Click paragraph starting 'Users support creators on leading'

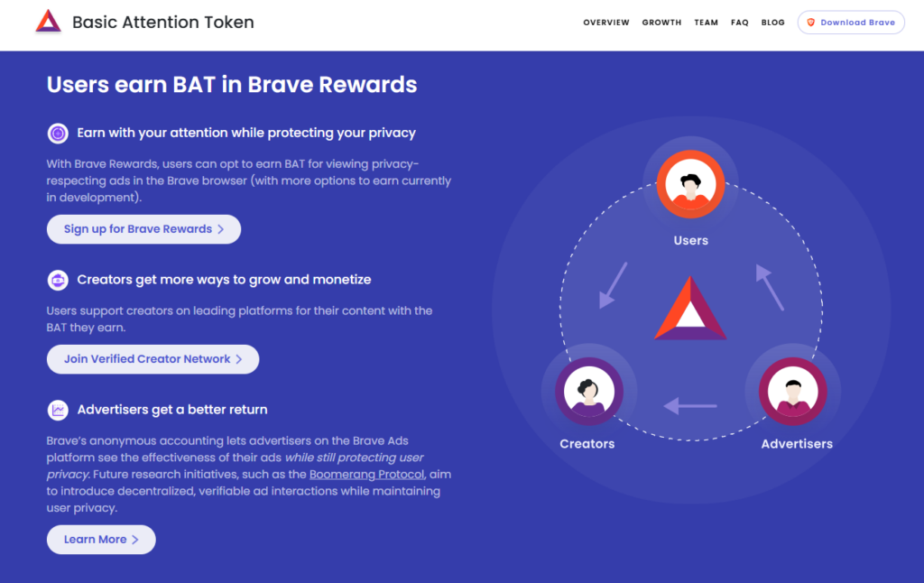point(239,319)
